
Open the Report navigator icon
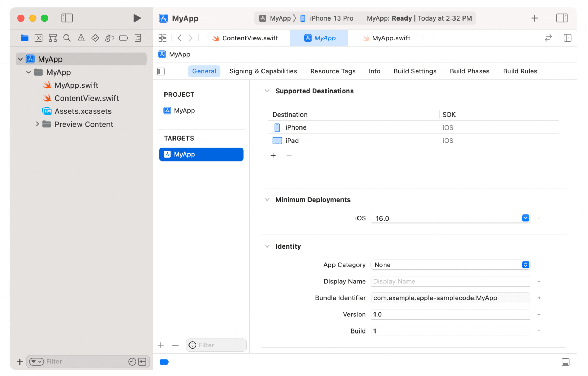tap(138, 38)
